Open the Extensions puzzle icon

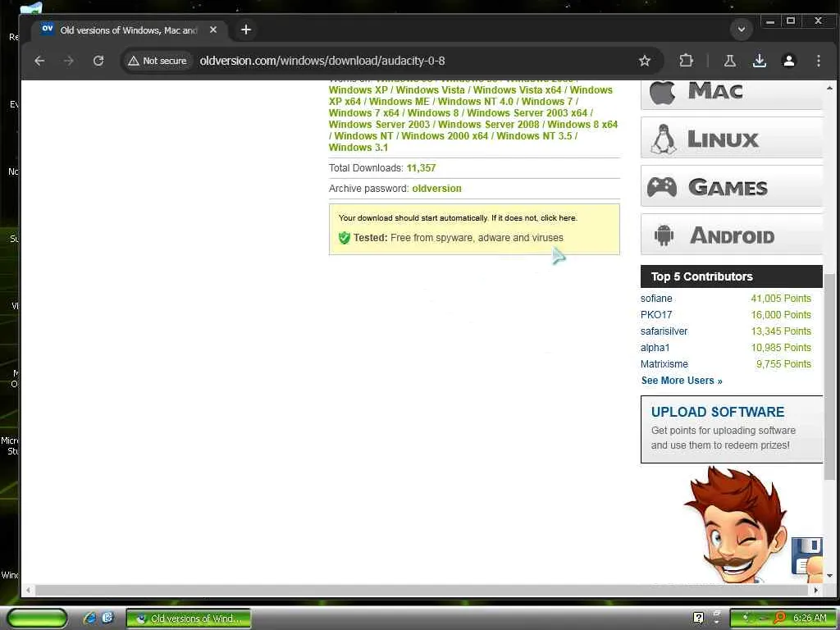[686, 61]
